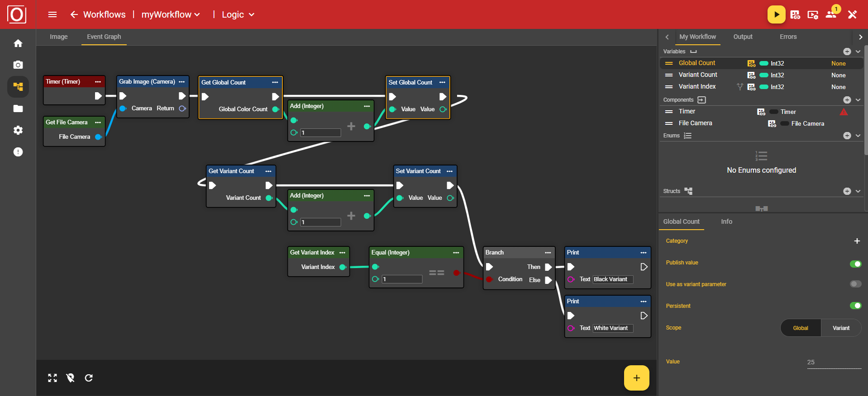
Task: Enable Use as variant parameter switch
Action: [x=855, y=284]
